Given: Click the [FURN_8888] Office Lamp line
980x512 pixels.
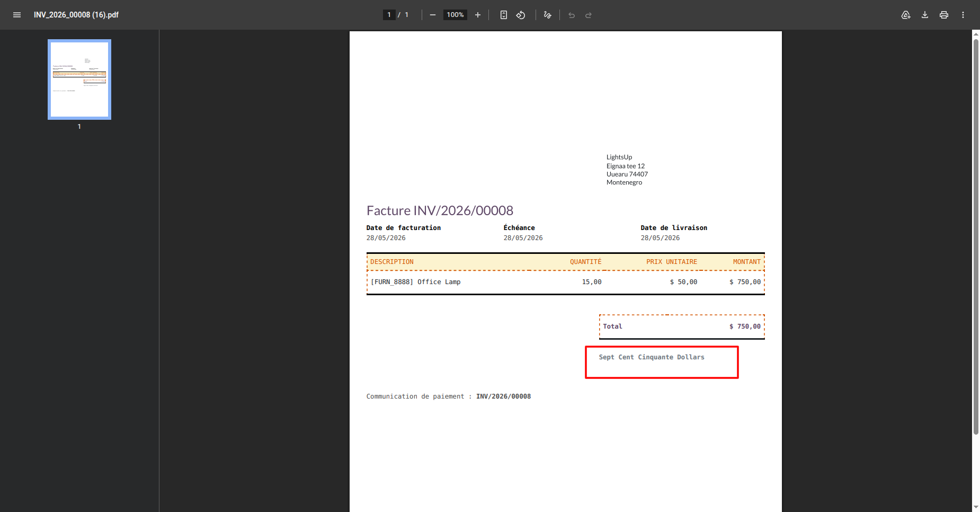Looking at the screenshot, I should 415,282.
